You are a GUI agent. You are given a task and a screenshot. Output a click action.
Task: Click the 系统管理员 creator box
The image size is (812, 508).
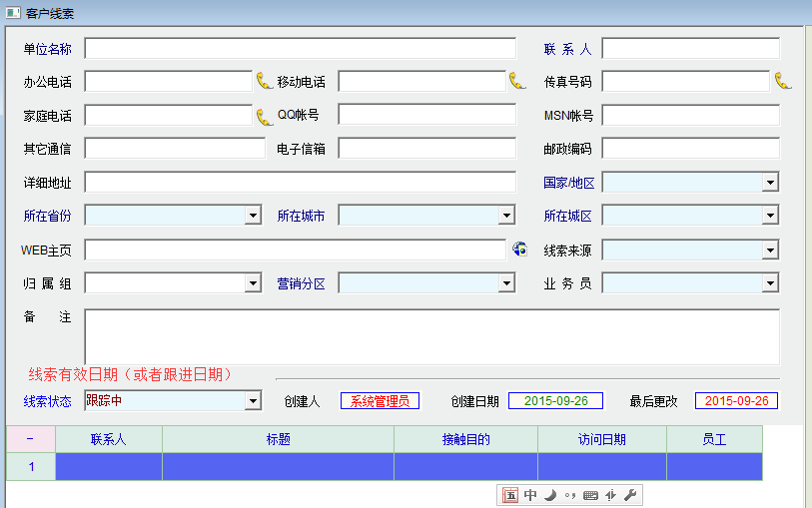(381, 401)
